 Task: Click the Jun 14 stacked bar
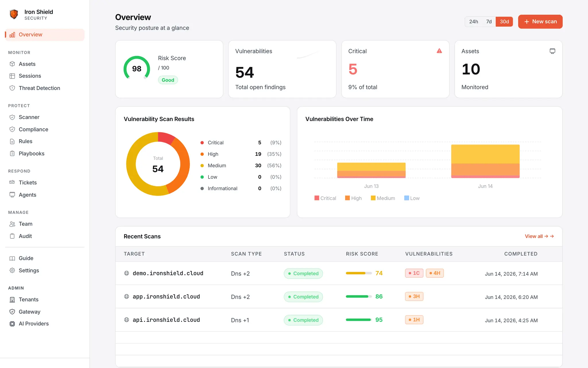(x=485, y=161)
